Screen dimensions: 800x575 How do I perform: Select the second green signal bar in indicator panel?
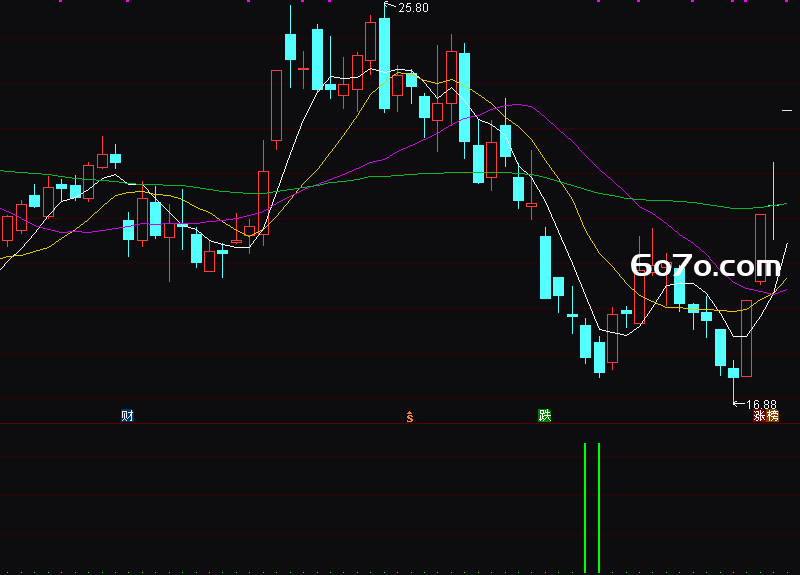click(599, 508)
